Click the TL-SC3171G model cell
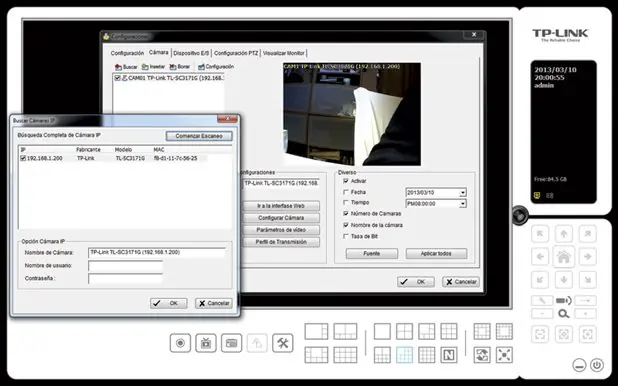Image resolution: width=618 pixels, height=386 pixels. [x=130, y=158]
